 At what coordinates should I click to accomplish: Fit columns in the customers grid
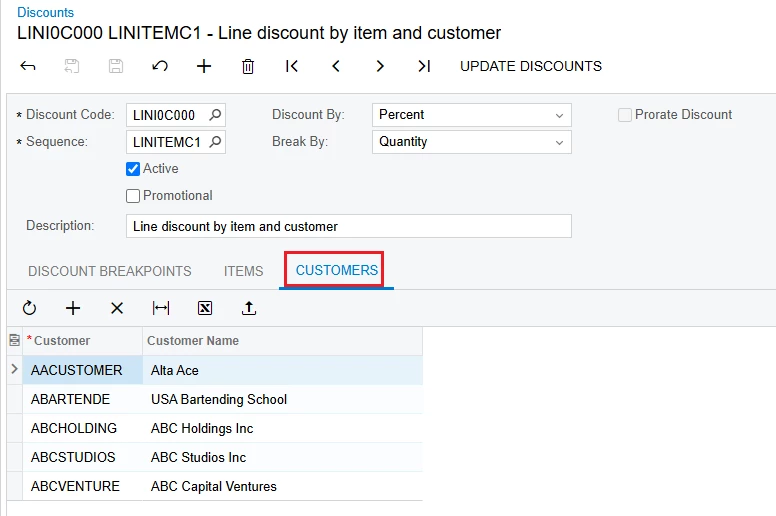pos(161,308)
